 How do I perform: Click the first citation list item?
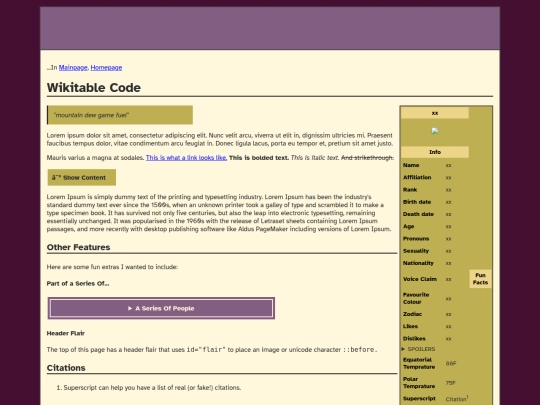click(152, 387)
